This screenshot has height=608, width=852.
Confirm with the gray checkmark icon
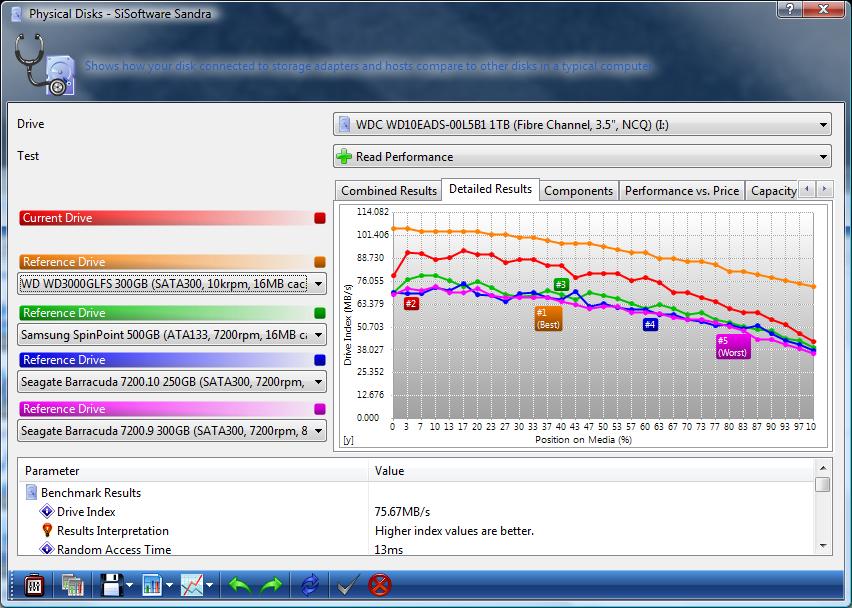347,585
